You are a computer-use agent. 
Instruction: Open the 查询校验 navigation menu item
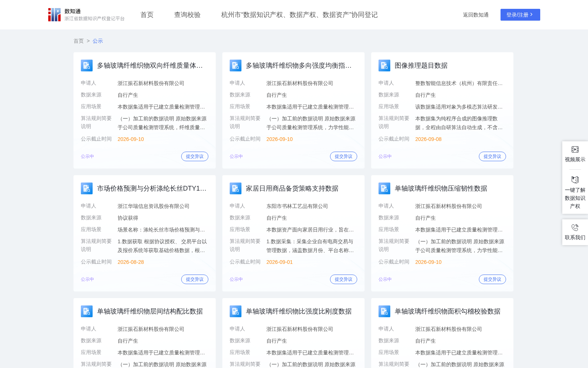point(187,15)
